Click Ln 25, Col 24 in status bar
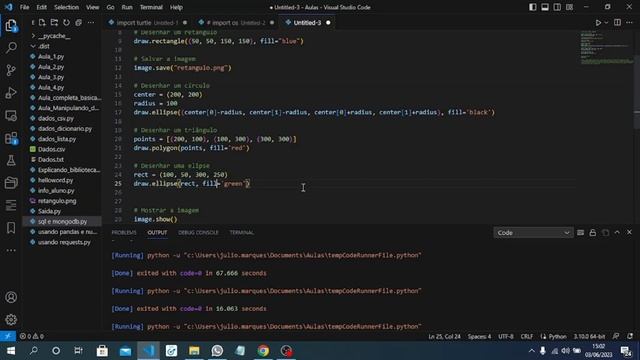Viewport: 640px width, 360px height. pyautogui.click(x=444, y=336)
